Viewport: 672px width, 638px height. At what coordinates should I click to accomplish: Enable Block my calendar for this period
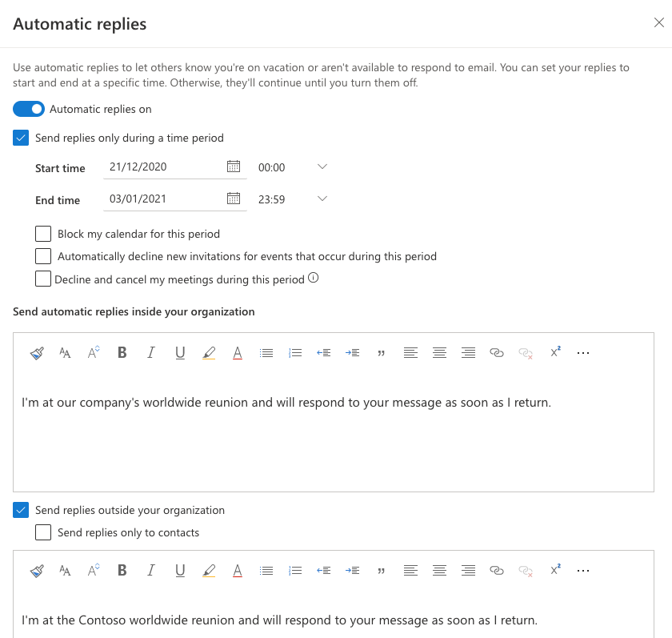coord(44,233)
